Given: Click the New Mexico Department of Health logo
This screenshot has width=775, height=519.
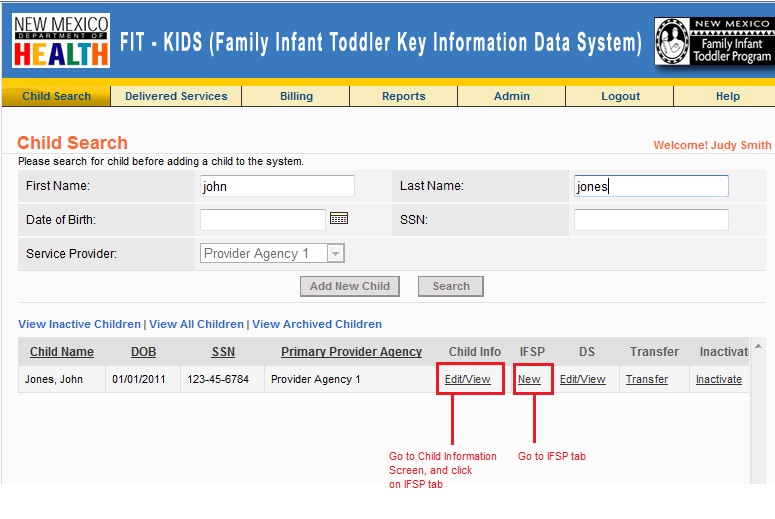Looking at the screenshot, I should click(61, 41).
